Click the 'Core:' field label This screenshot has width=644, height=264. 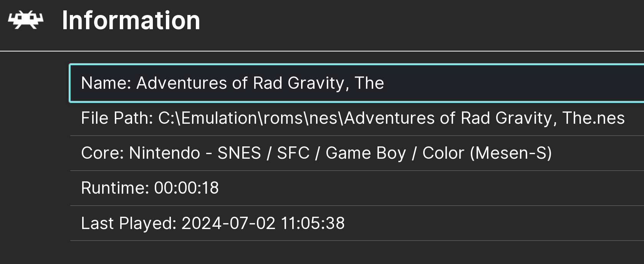click(103, 153)
